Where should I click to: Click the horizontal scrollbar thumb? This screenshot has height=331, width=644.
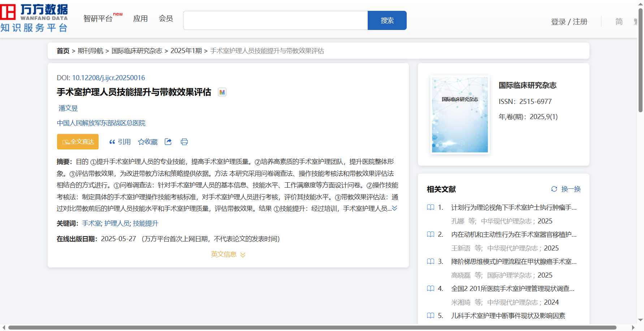coord(312,328)
